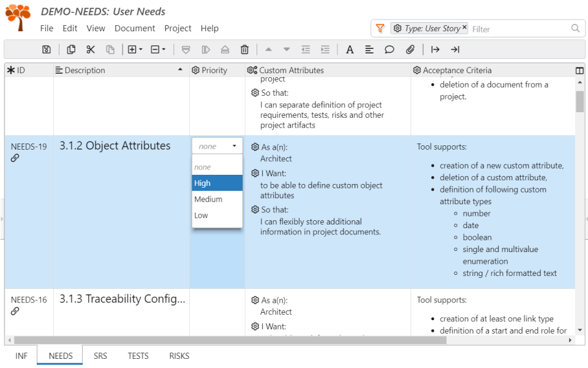588x368 pixels.
Task: Save the document
Action: [x=46, y=49]
